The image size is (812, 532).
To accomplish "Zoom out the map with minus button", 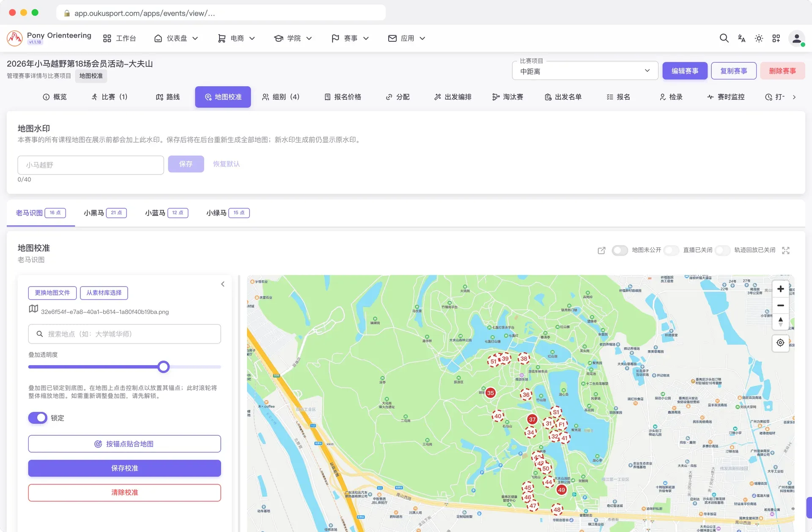I will (781, 306).
